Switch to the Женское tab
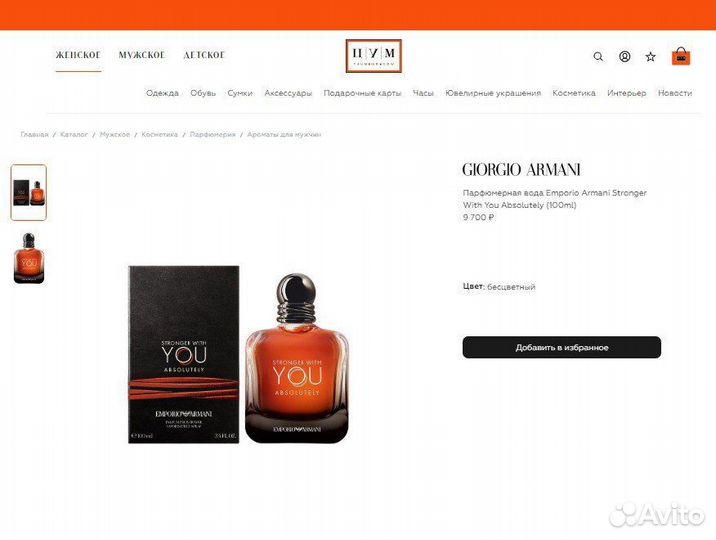The height and width of the screenshot is (540, 716). click(78, 55)
